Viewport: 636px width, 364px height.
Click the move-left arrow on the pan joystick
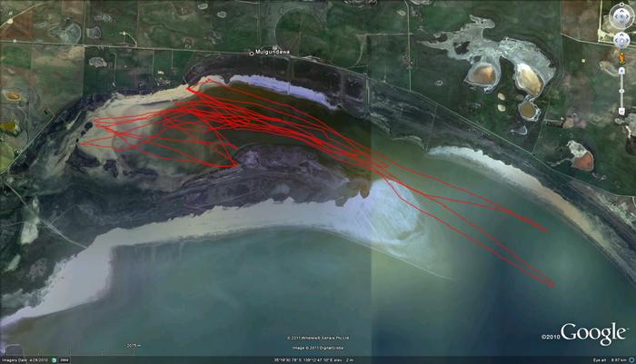(x=616, y=40)
